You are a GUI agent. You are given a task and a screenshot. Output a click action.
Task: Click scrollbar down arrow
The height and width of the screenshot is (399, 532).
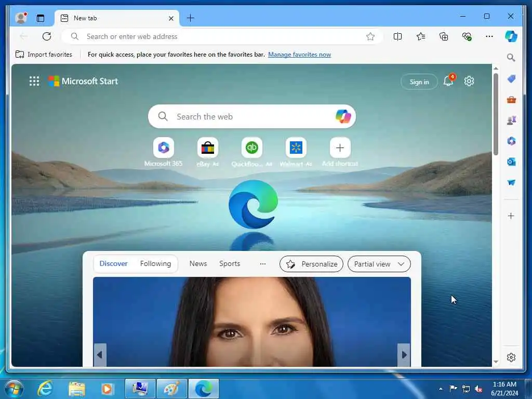(x=496, y=362)
